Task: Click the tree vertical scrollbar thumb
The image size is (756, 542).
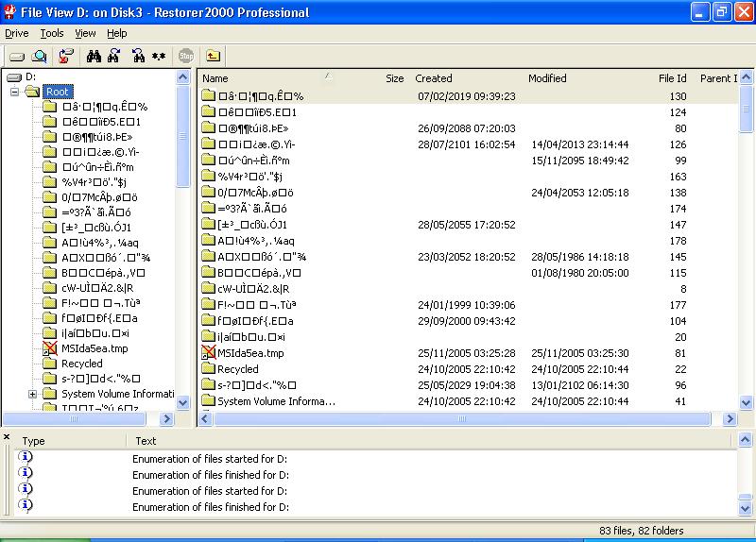Action: [182, 136]
